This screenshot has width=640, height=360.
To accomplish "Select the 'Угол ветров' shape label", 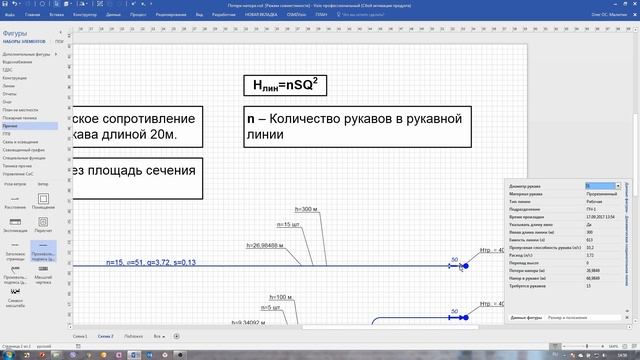I will pos(15,184).
